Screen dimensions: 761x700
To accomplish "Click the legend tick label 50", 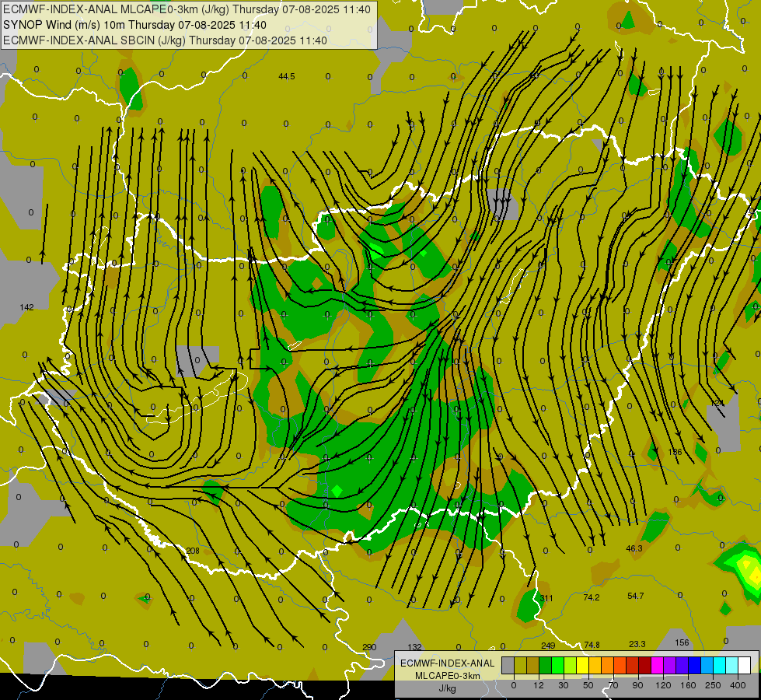I will [x=588, y=685].
